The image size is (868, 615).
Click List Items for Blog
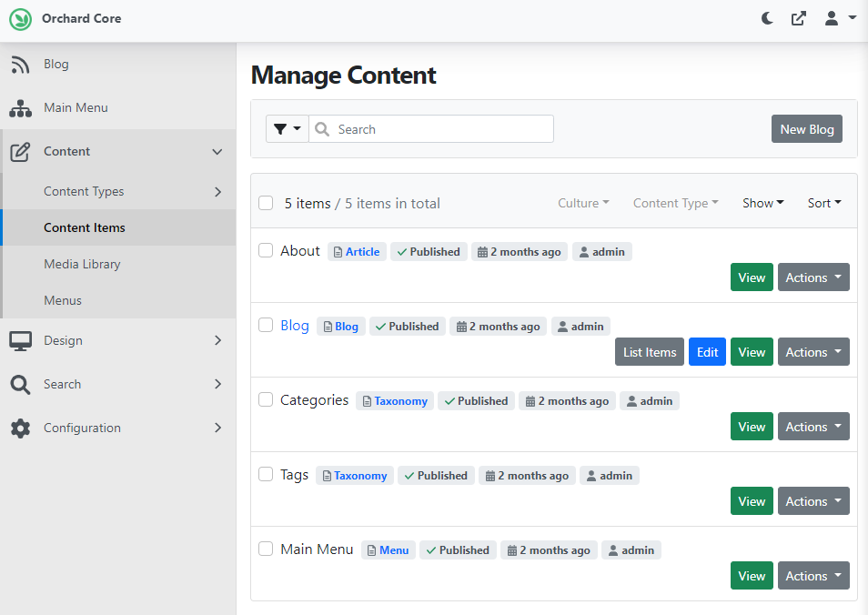click(x=650, y=352)
